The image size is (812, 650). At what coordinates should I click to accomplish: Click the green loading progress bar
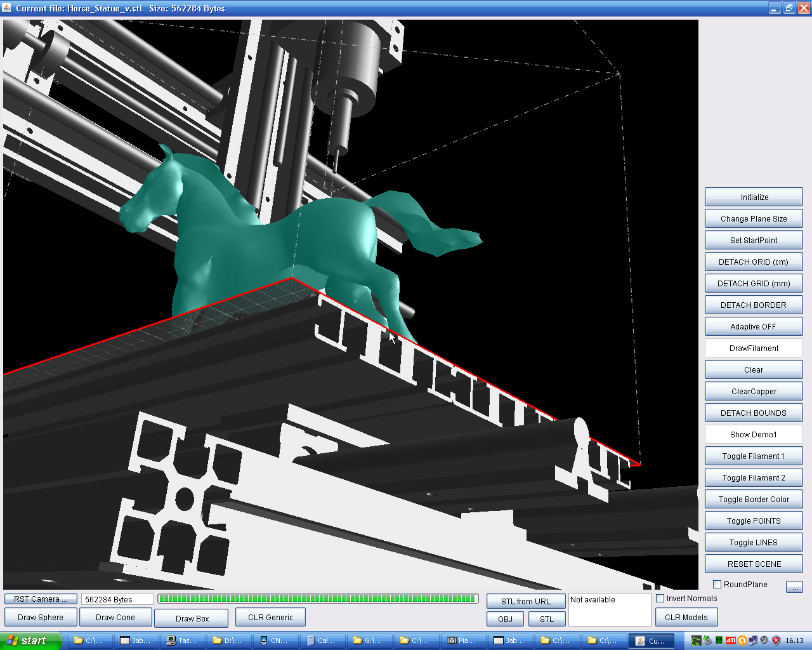click(318, 599)
